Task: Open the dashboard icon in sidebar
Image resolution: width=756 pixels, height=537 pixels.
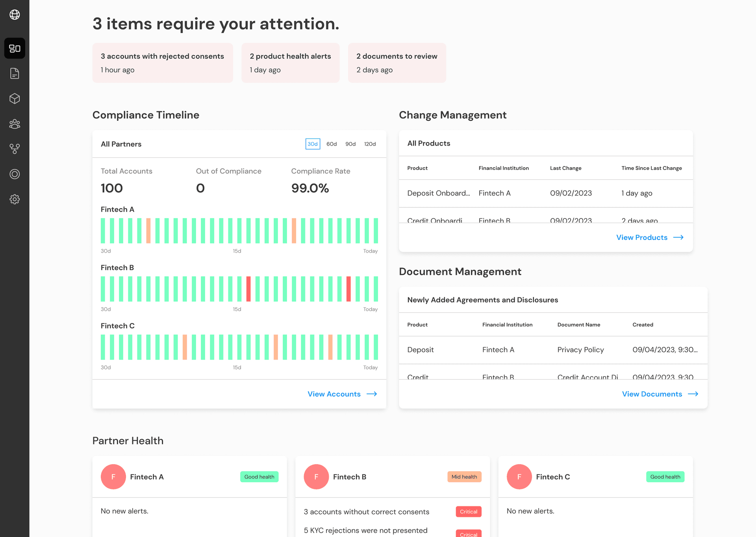Action: [x=15, y=48]
